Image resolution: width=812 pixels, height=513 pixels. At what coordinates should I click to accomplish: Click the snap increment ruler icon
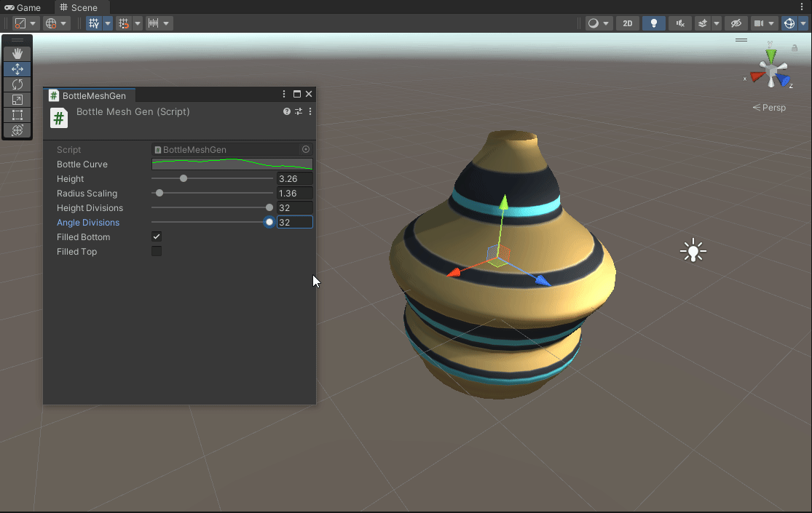tap(153, 23)
